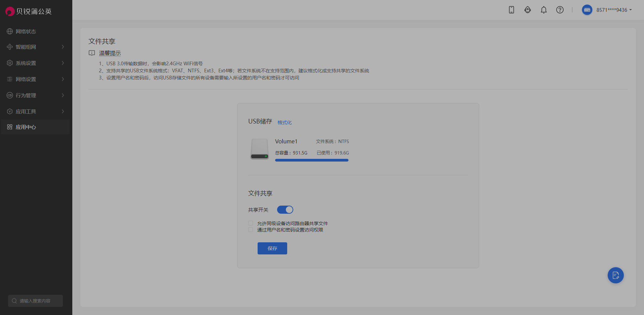Open the help question mark icon
Image resolution: width=644 pixels, height=315 pixels.
click(560, 10)
